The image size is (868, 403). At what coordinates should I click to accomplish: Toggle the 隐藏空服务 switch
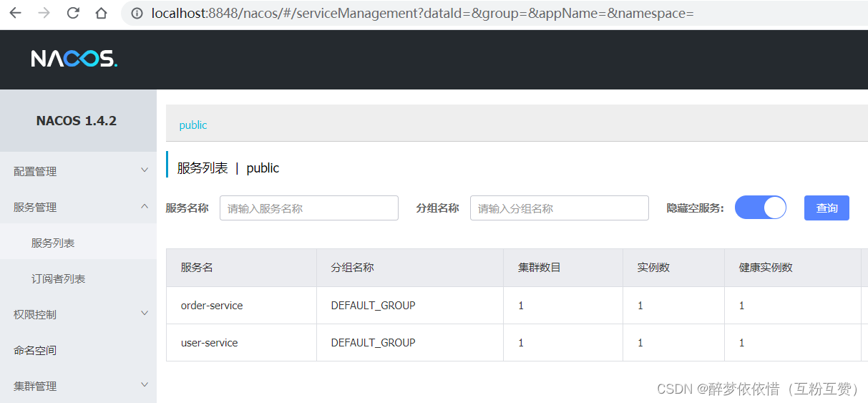(x=761, y=208)
